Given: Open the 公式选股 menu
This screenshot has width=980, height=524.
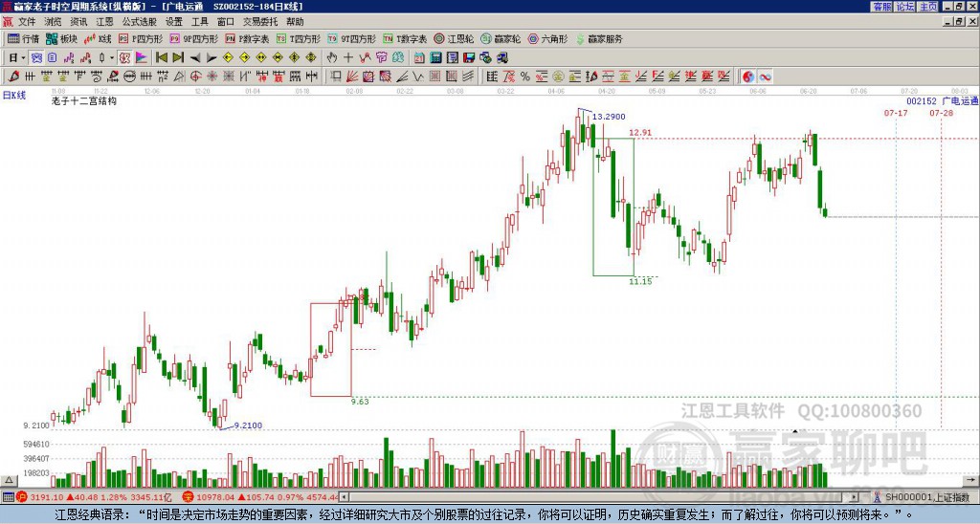Looking at the screenshot, I should (140, 22).
